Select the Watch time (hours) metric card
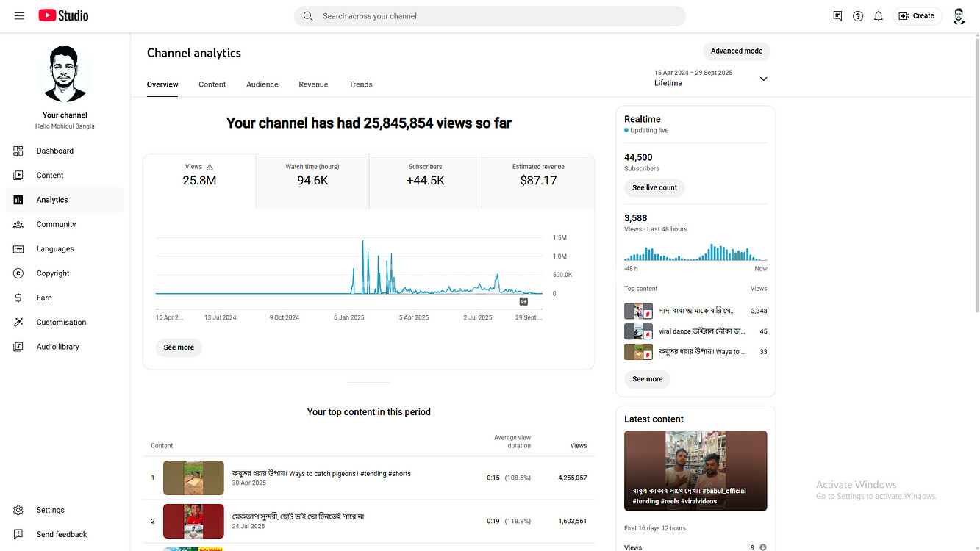The image size is (980, 551). tap(312, 175)
